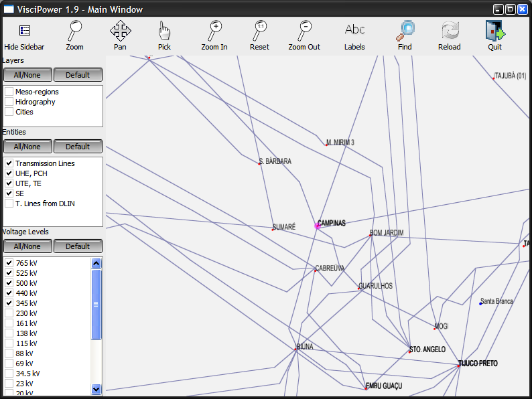
Task: Click the Zoom In icon
Action: [214, 31]
